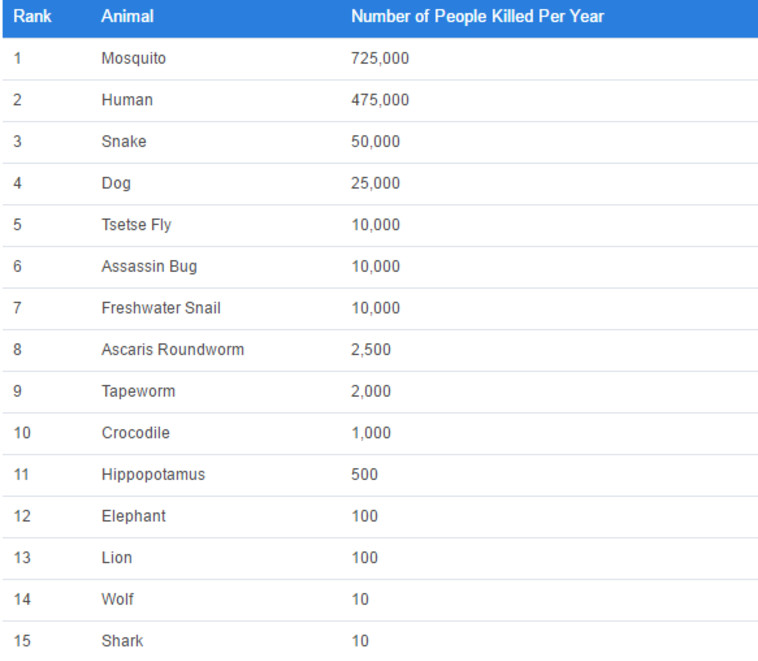Click the 725,000 value
This screenshot has height=661, width=758.
(380, 59)
